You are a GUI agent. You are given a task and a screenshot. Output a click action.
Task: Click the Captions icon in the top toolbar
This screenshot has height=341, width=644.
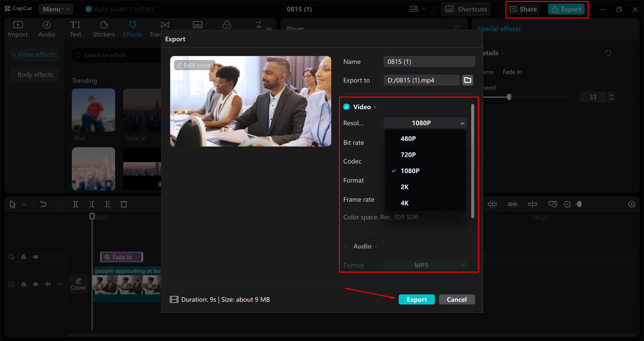pyautogui.click(x=198, y=25)
